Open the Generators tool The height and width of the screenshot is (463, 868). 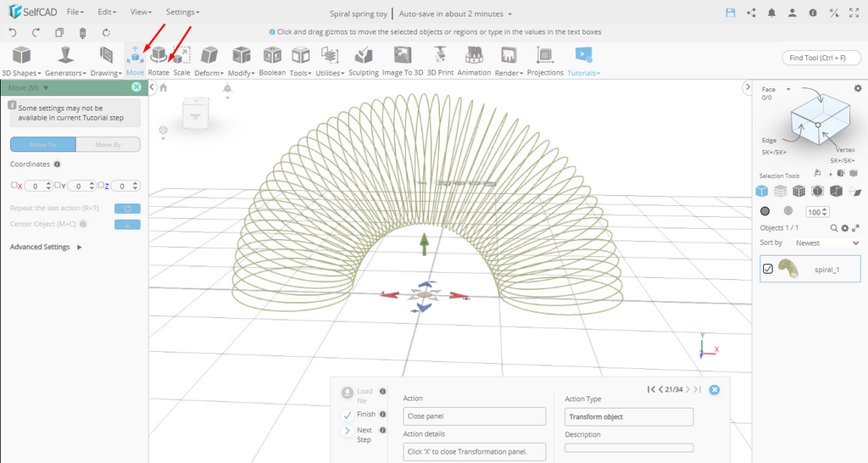tap(65, 61)
